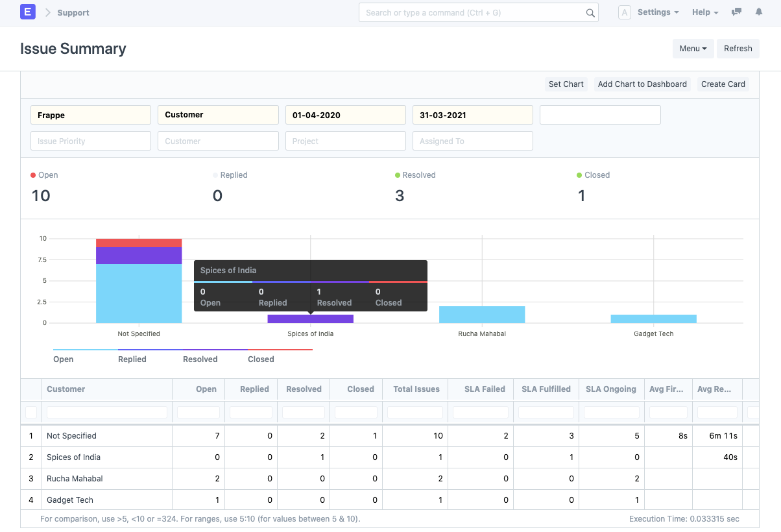Go to Support breadcrumb link
The width and height of the screenshot is (781, 532).
(x=73, y=12)
